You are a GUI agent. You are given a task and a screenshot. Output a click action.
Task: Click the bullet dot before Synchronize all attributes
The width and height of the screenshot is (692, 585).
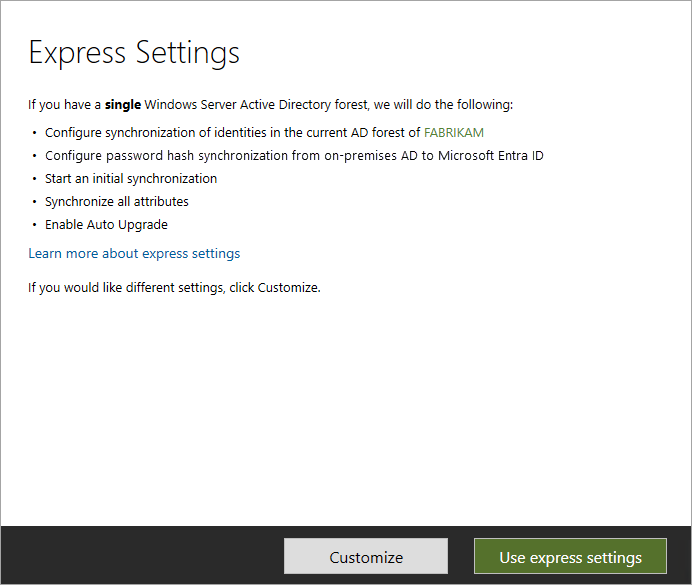[34, 202]
